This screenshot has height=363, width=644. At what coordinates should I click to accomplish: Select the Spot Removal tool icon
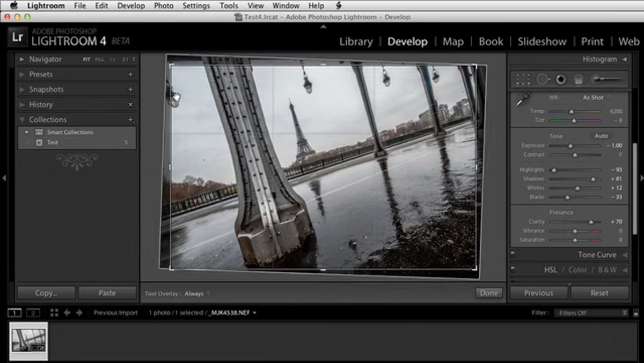tap(543, 79)
